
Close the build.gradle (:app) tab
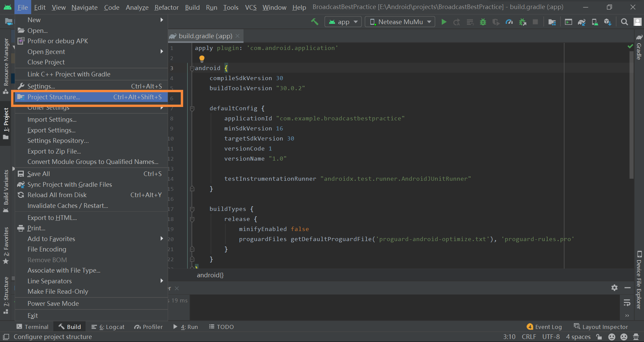tap(237, 36)
